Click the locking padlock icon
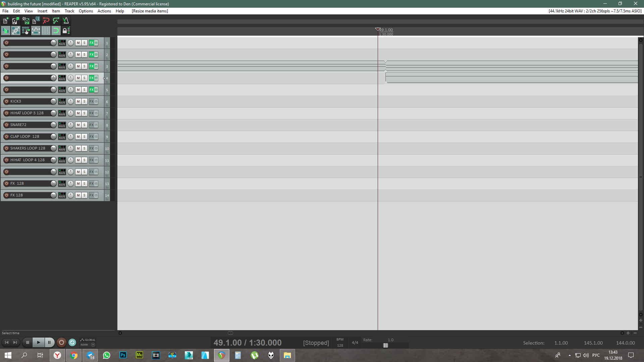The width and height of the screenshot is (644, 362). [66, 31]
